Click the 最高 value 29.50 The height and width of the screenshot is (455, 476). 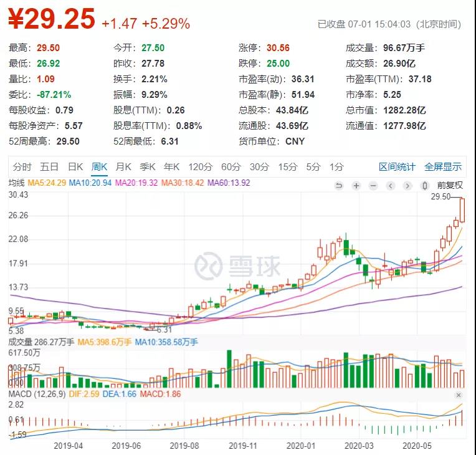click(x=48, y=48)
